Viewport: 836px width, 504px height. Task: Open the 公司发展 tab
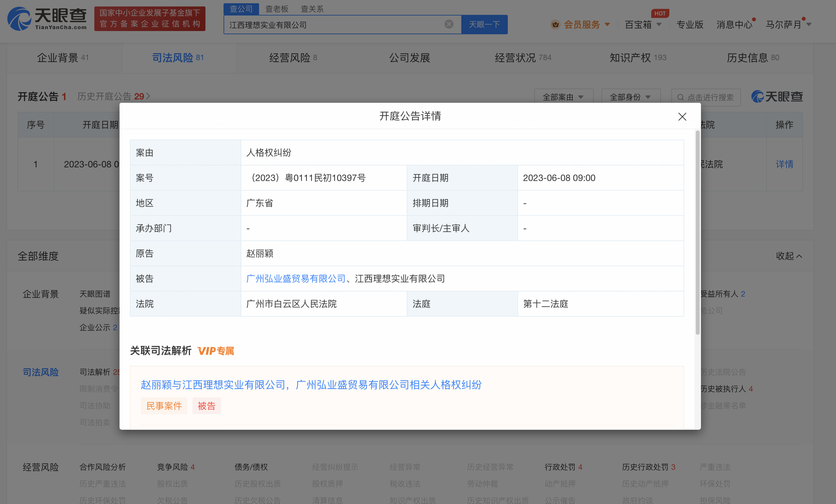click(x=410, y=58)
